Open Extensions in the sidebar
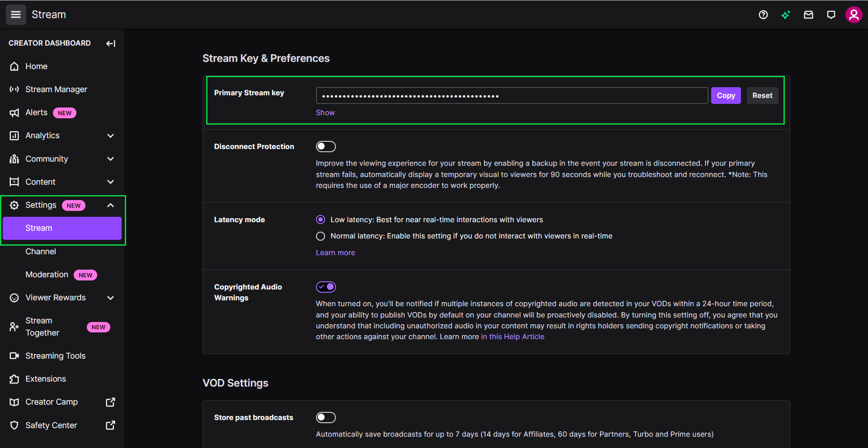Image resolution: width=868 pixels, height=448 pixels. click(x=62, y=379)
